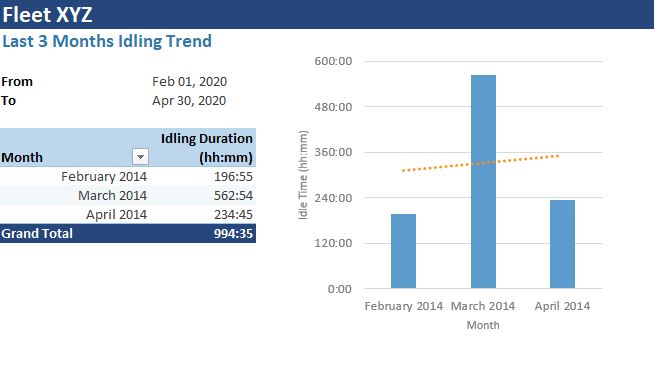Select the Fleet XYZ title text
Image resolution: width=654 pixels, height=368 pixels.
(47, 15)
